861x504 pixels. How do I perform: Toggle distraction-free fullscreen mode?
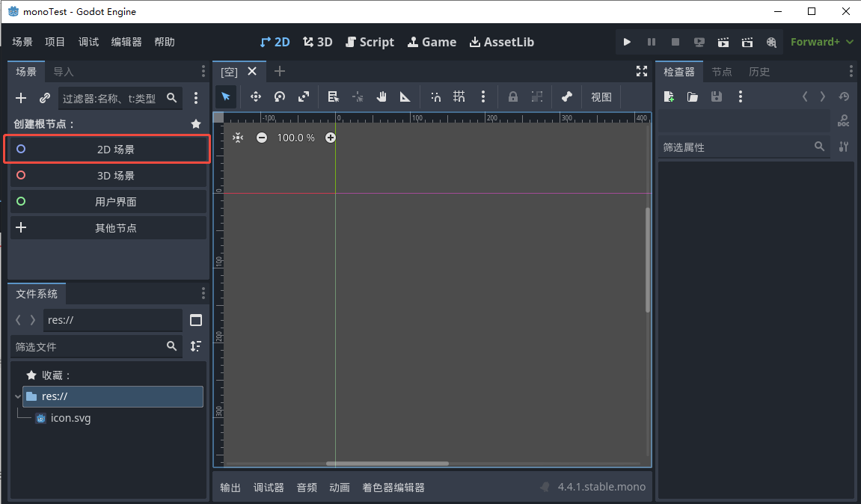641,71
